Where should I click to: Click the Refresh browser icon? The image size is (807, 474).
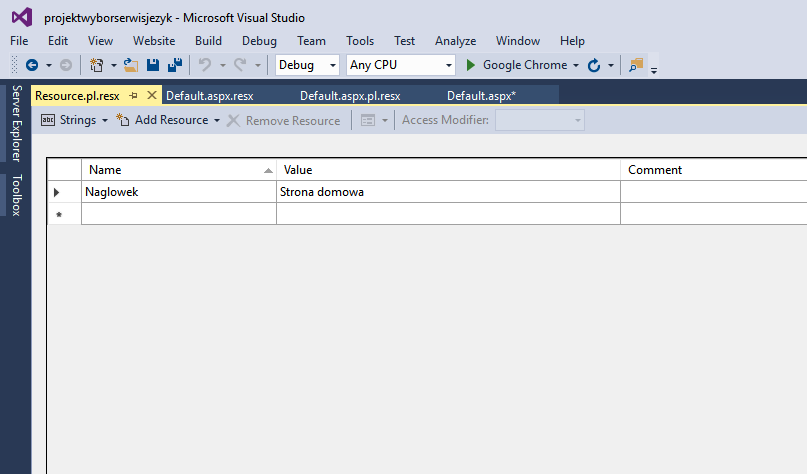click(594, 65)
